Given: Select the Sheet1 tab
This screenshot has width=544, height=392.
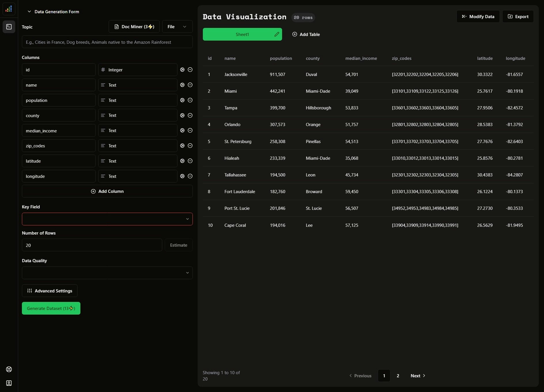Looking at the screenshot, I should [x=242, y=34].
